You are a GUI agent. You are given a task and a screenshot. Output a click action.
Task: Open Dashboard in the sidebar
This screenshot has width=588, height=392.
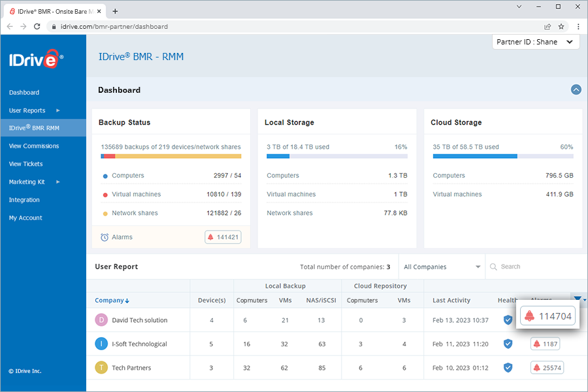[x=24, y=92]
